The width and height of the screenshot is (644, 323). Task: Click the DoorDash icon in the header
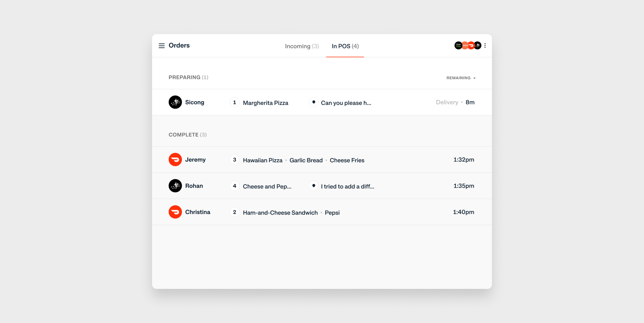[471, 46]
